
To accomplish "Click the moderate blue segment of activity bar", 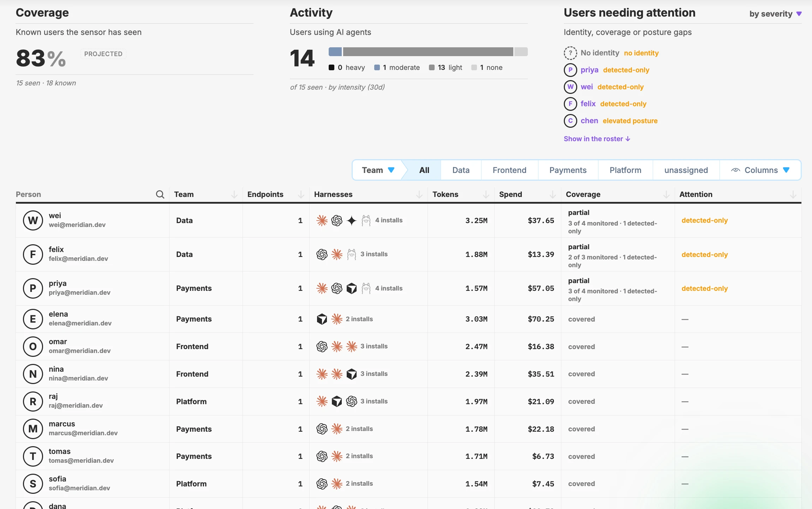I will point(335,52).
